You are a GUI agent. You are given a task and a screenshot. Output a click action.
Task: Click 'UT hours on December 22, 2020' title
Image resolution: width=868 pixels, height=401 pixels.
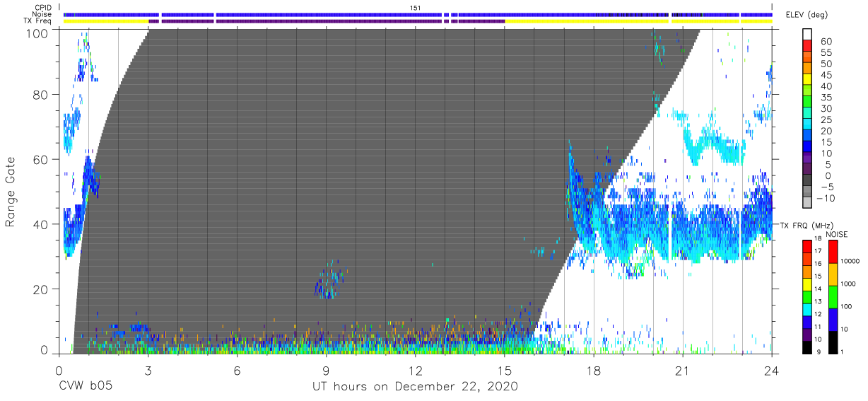[416, 387]
